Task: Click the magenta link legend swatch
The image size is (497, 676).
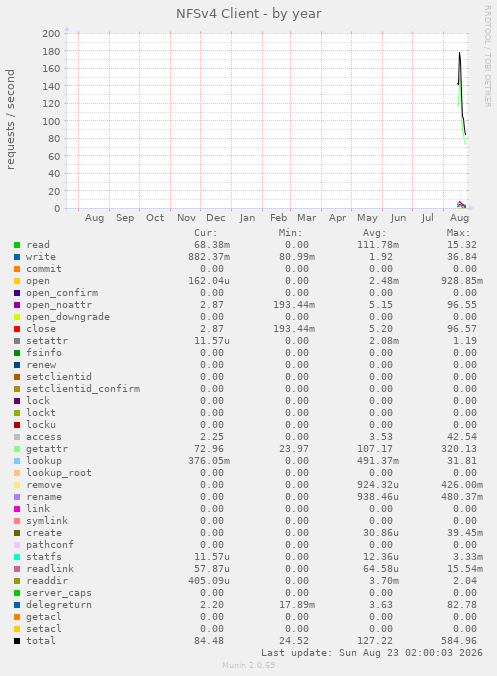Action: (17, 509)
